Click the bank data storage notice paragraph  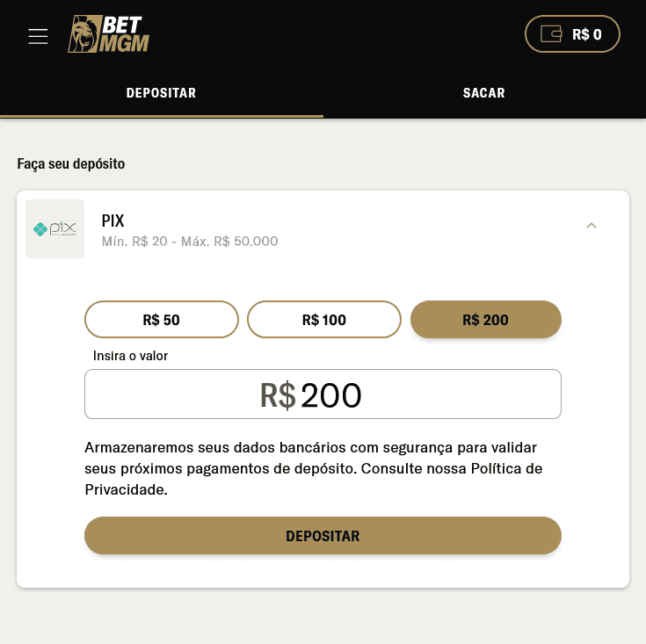coord(314,468)
